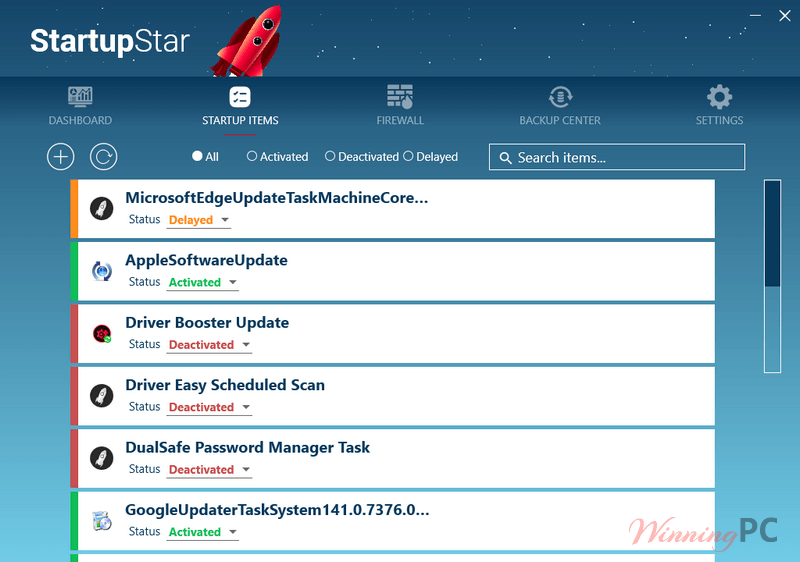Image resolution: width=800 pixels, height=562 pixels.
Task: Click the vertical scrollbar thumb
Action: pyautogui.click(x=772, y=233)
